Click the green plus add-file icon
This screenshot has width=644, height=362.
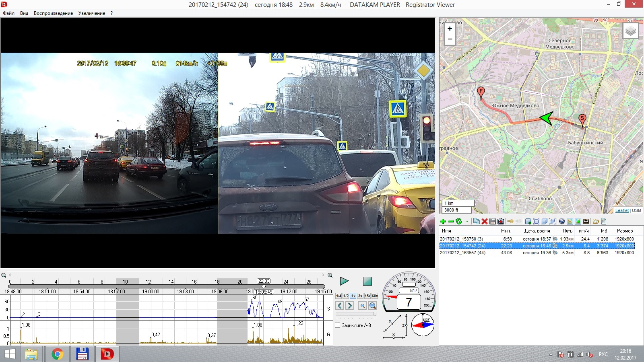pos(443,222)
